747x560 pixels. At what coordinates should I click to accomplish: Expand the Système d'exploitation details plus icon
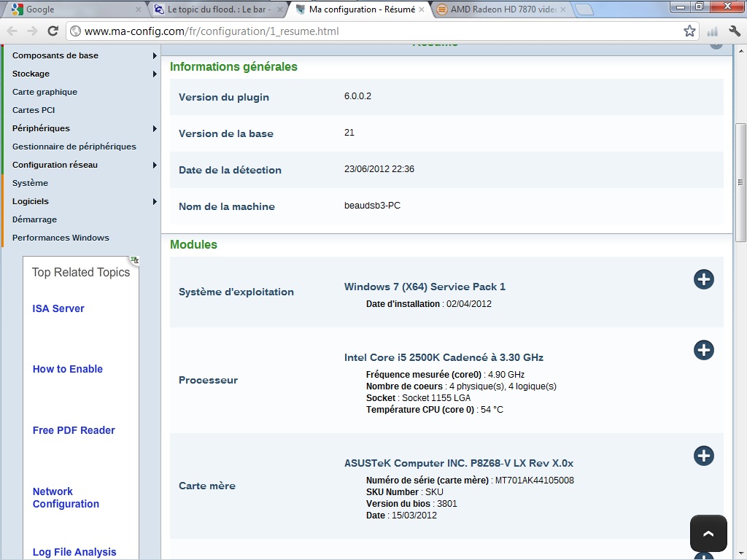point(703,279)
